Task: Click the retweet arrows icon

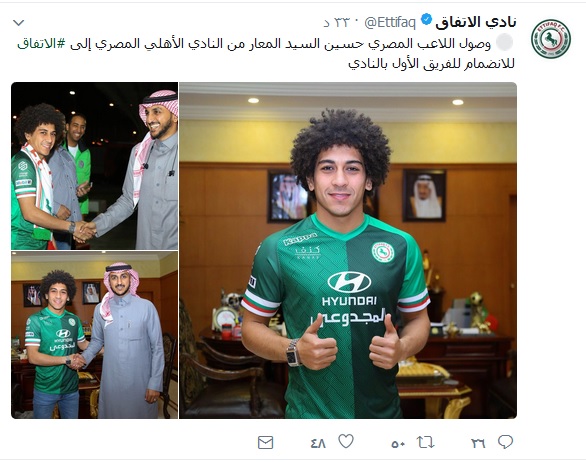Action: coord(426,443)
